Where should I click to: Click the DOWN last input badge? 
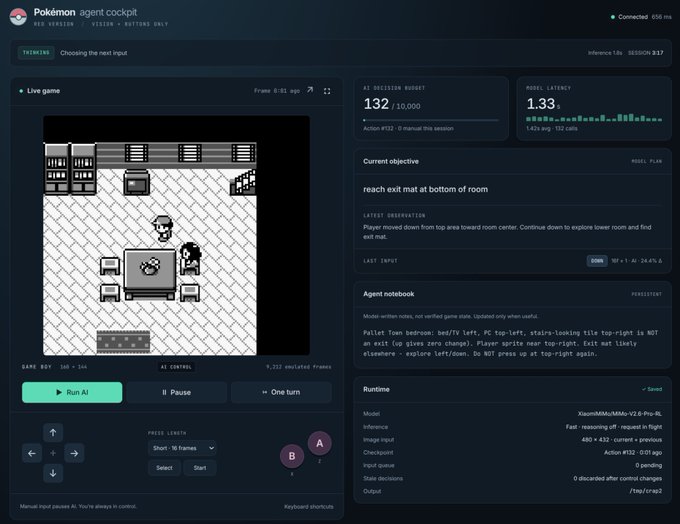(597, 261)
